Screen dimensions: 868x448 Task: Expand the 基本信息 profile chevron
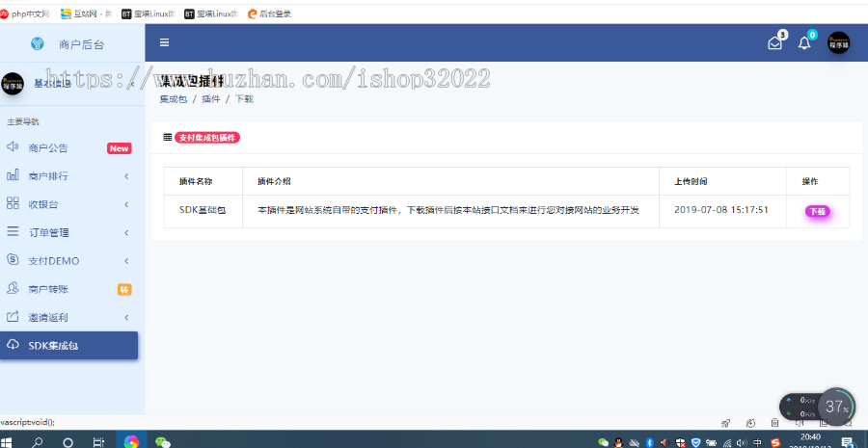pyautogui.click(x=133, y=84)
